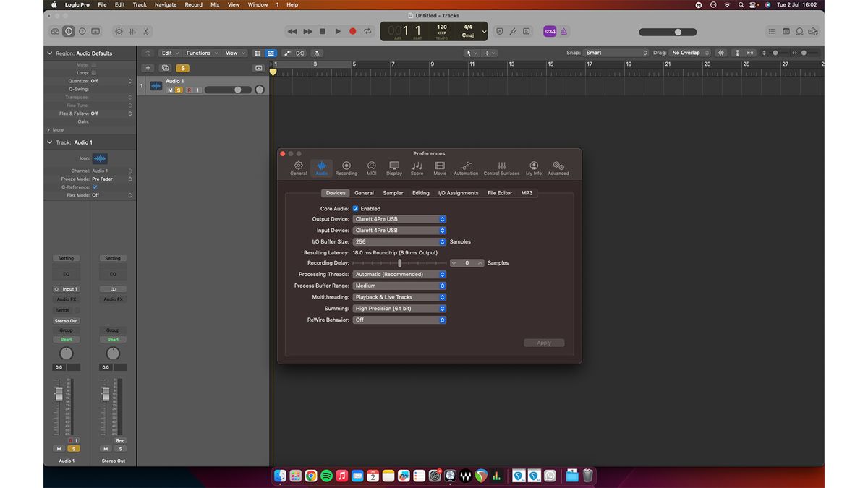The image size is (868, 488).
Task: Click the Record button in transport
Action: 352,31
